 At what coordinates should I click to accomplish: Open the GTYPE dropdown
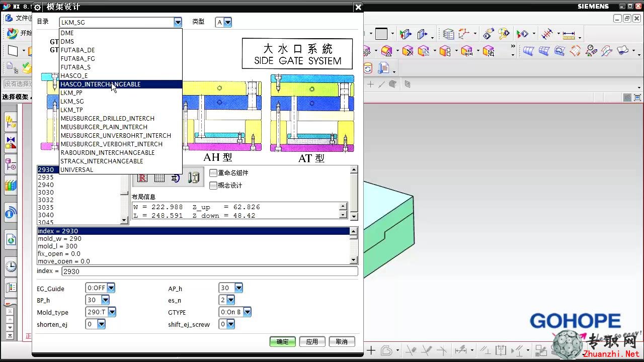pos(247,312)
